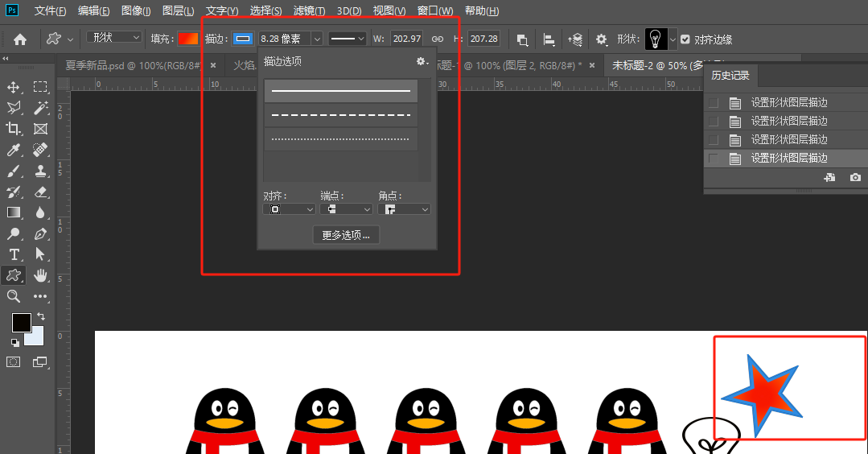868x454 pixels.
Task: Click the Home icon in options bar
Action: tap(20, 39)
